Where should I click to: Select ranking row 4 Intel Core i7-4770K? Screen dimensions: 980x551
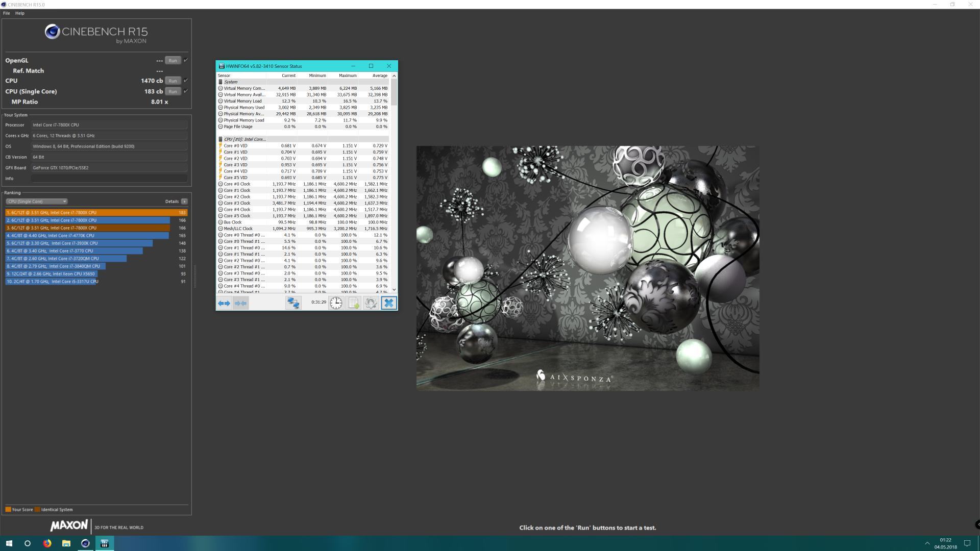[x=96, y=236]
